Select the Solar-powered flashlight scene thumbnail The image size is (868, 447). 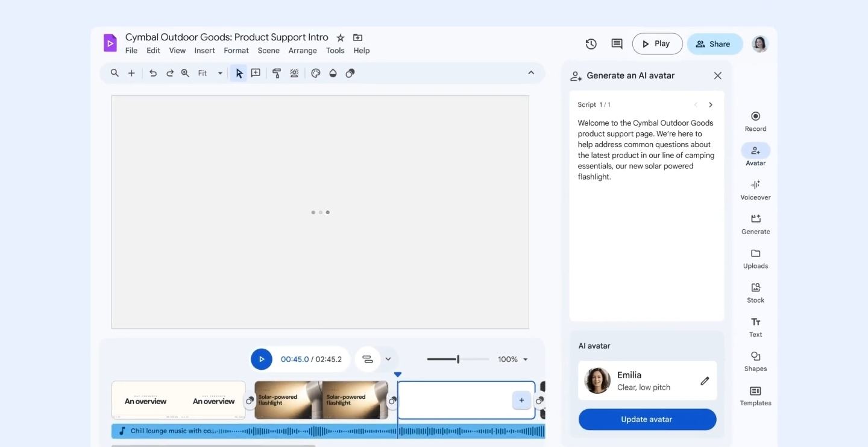[321, 400]
